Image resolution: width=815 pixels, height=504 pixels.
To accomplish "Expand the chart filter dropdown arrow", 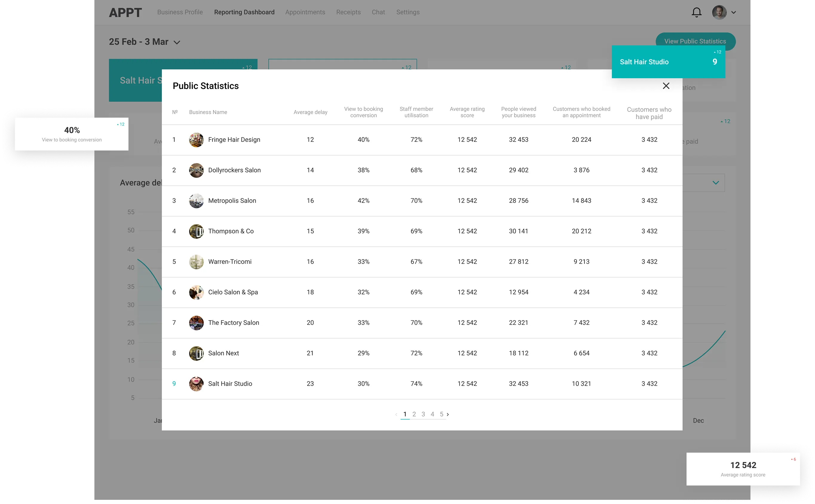I will point(716,183).
